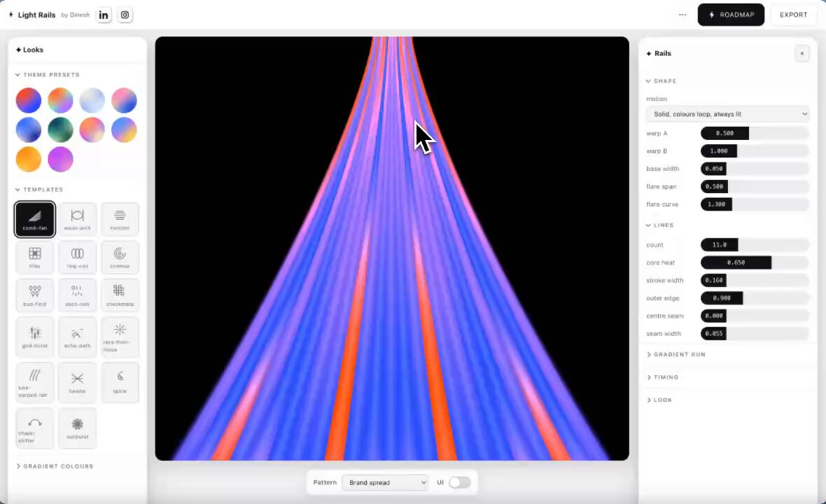826x504 pixels.
Task: Collapse the Shape section
Action: (x=661, y=81)
